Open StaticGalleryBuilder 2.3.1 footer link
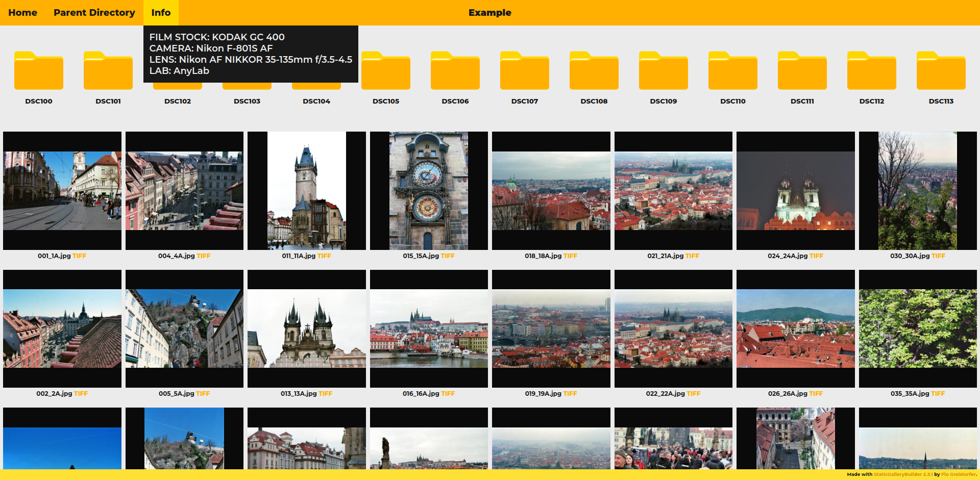980x480 pixels. [x=903, y=474]
